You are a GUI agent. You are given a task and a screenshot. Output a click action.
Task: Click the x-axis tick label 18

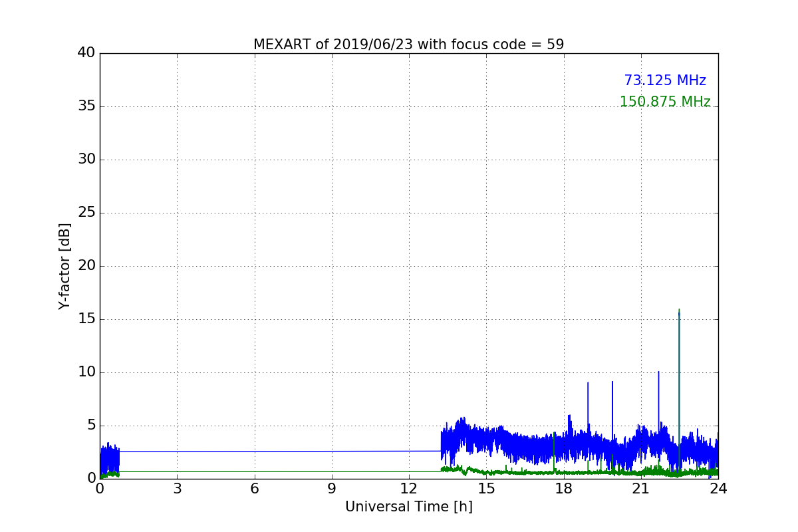564,489
